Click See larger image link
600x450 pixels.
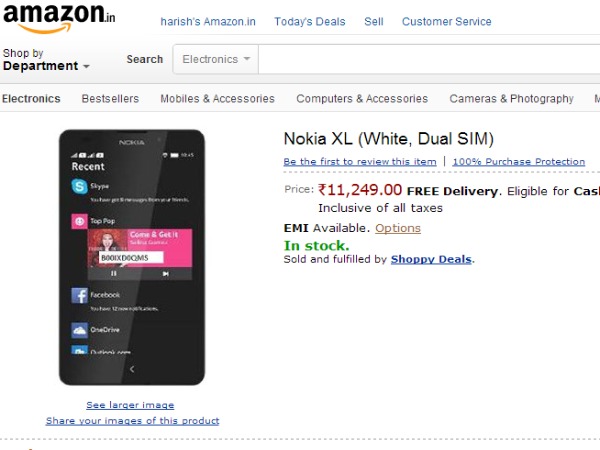(130, 405)
